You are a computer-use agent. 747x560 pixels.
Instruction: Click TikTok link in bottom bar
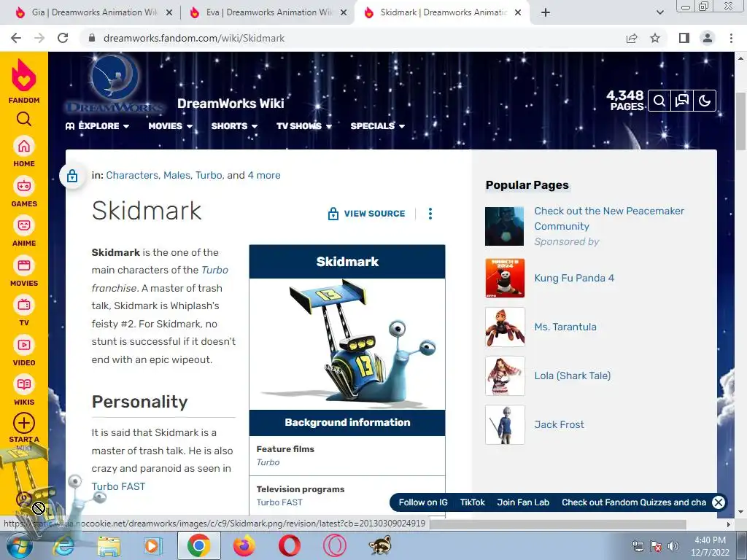pos(472,502)
